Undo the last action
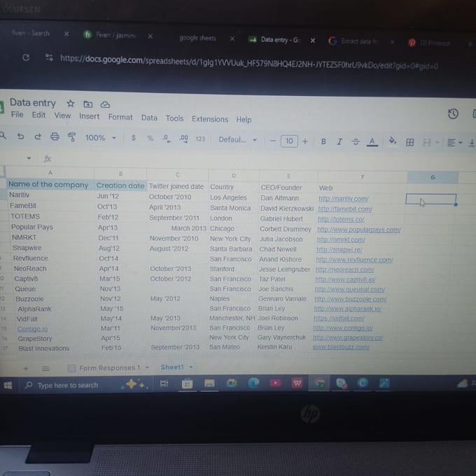Screen dimensions: 476x476 pos(20,136)
